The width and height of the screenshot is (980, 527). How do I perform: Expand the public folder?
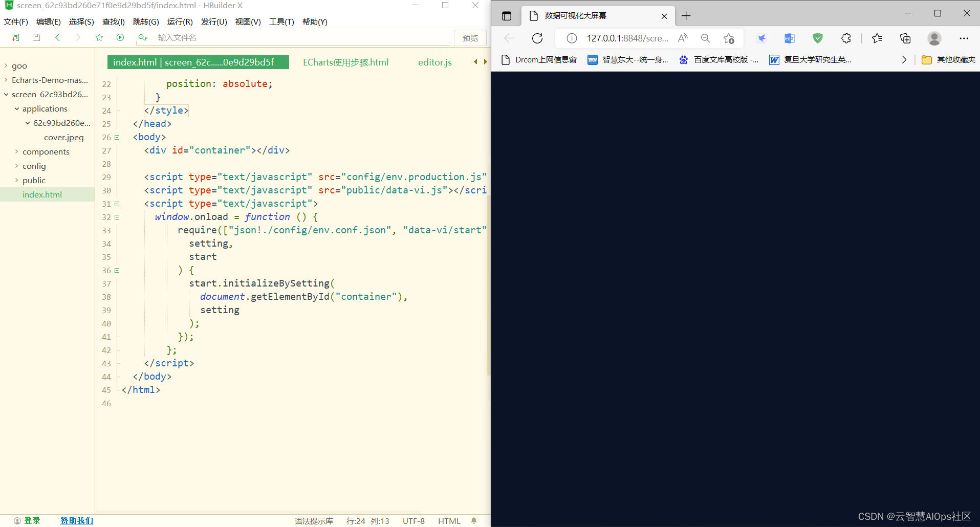(x=16, y=180)
